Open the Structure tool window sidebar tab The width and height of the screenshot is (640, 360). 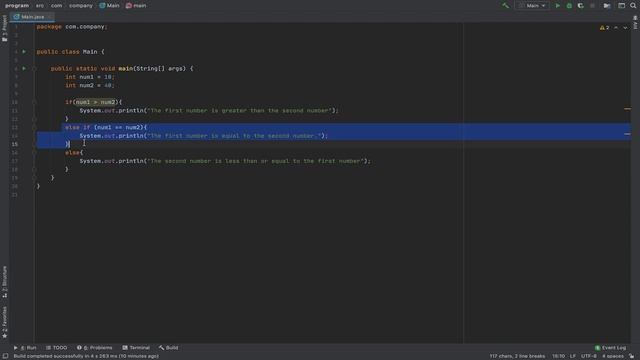[4, 282]
